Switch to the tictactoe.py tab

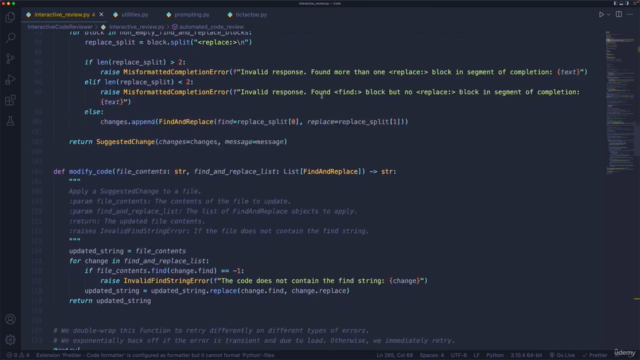pos(251,15)
